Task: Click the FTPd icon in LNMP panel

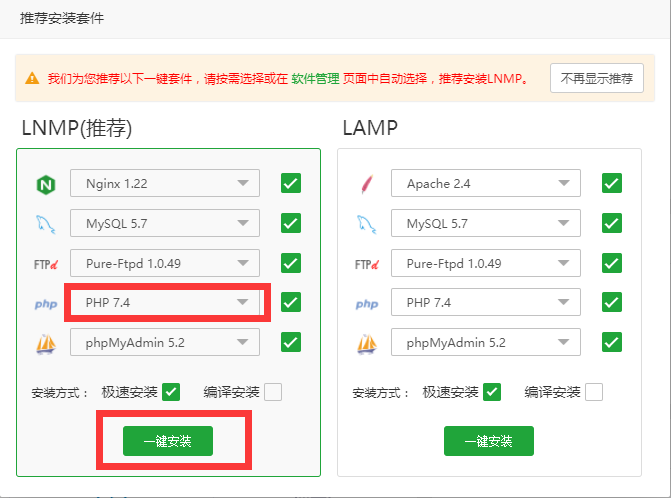Action: click(x=46, y=265)
